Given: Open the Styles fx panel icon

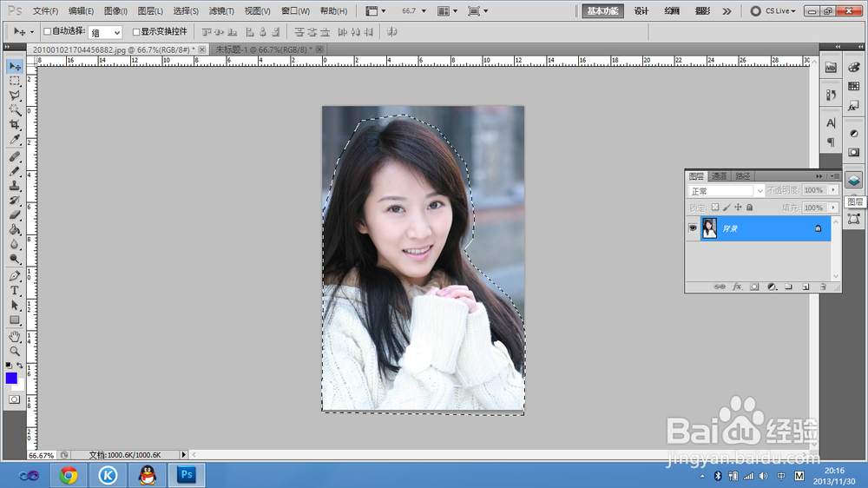Looking at the screenshot, I should pos(853,105).
